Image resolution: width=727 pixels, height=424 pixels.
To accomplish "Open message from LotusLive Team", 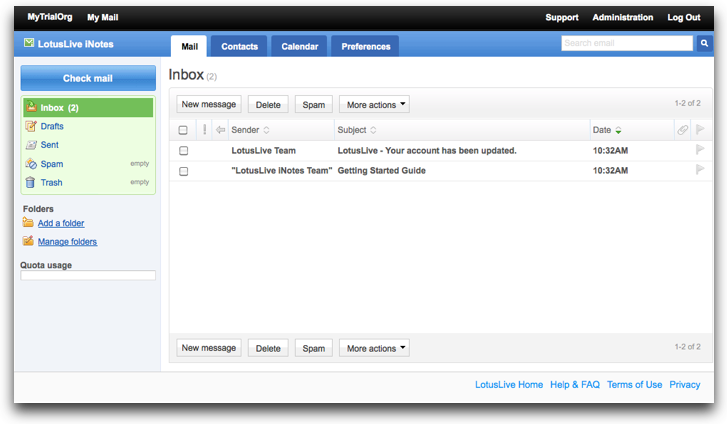I will pos(263,150).
